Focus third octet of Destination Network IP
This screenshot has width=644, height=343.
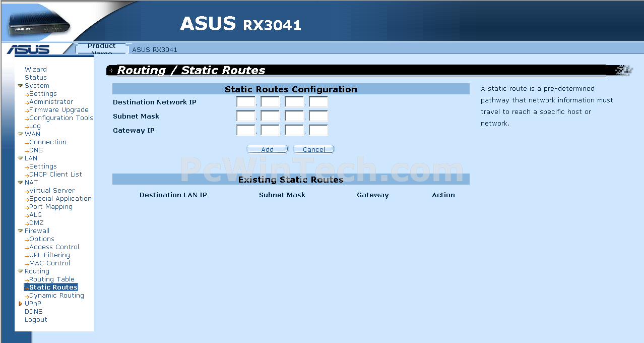[x=294, y=102]
